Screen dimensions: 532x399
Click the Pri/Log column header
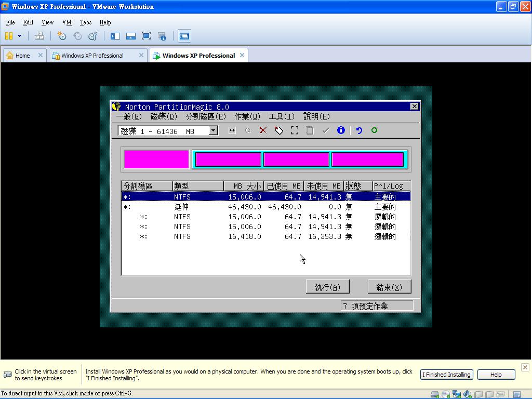[x=391, y=186]
